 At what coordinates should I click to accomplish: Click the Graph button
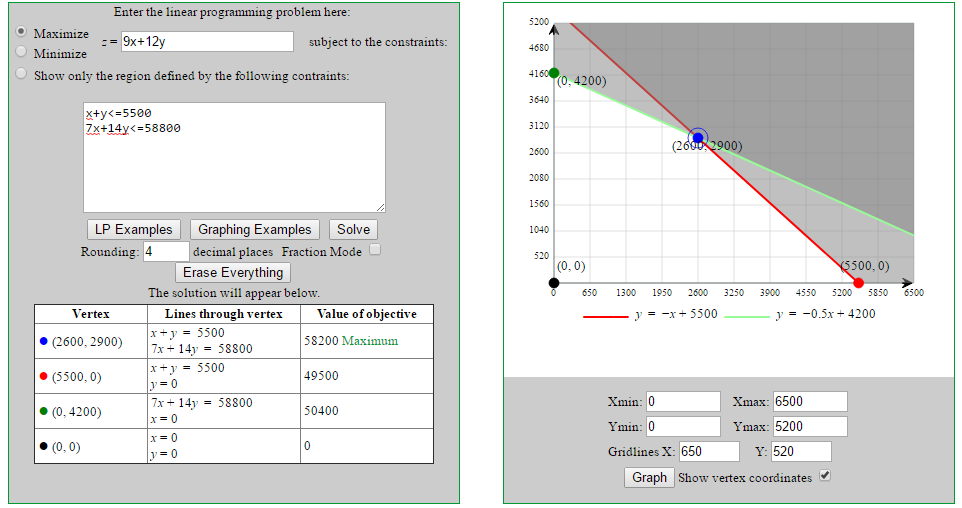[649, 477]
